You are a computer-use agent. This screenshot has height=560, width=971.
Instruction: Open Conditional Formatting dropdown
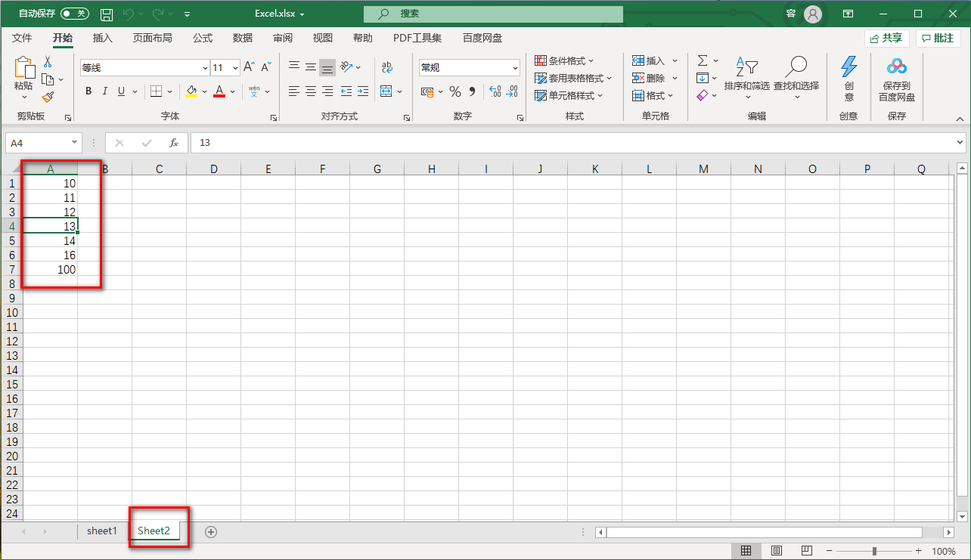tap(564, 60)
